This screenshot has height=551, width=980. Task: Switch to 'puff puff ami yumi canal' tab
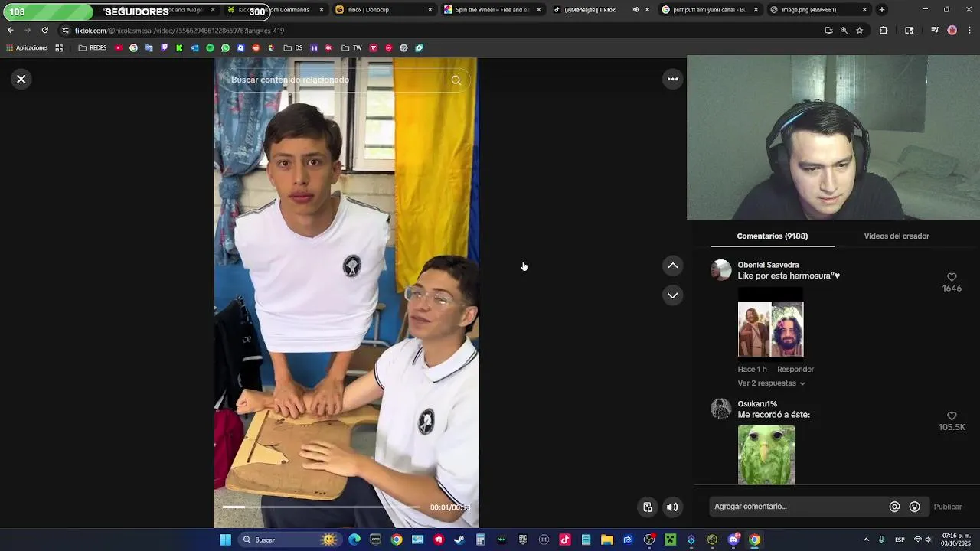point(710,10)
